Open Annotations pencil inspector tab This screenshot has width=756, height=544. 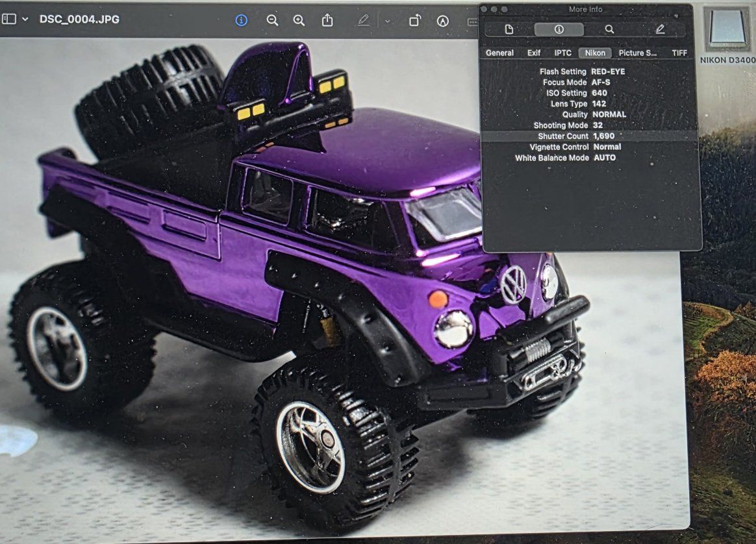click(x=660, y=29)
